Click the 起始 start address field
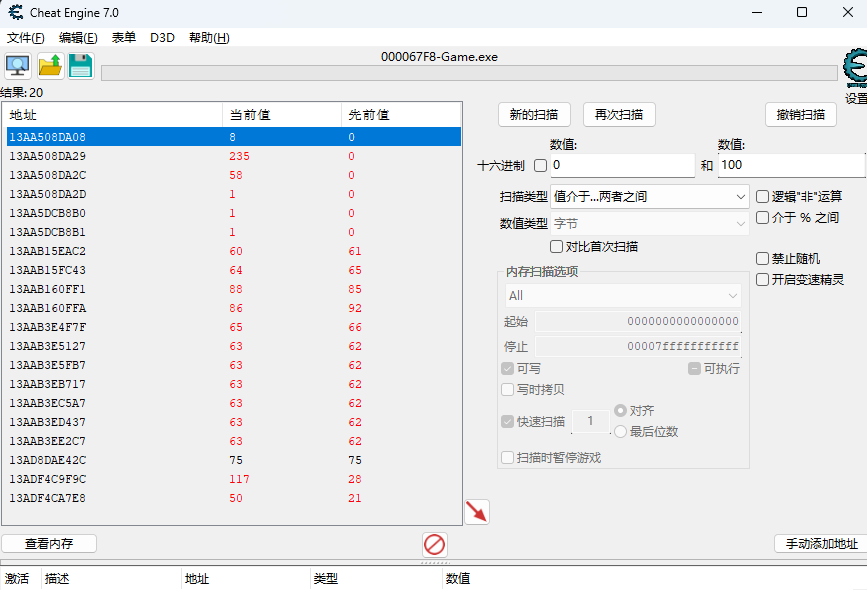Screen dimensions: 867x590 tap(638, 321)
